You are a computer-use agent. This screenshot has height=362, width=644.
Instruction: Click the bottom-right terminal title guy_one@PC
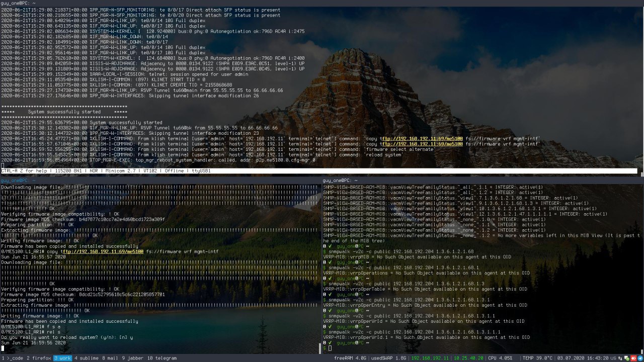(x=340, y=180)
